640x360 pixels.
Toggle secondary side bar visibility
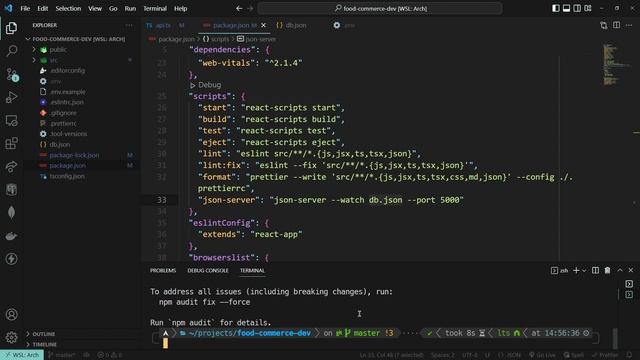577,8
